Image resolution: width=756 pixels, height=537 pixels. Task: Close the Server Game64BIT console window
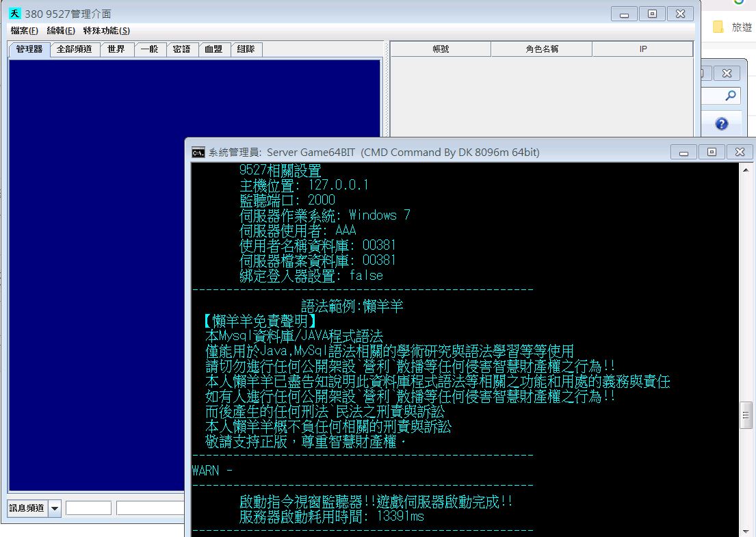point(740,153)
